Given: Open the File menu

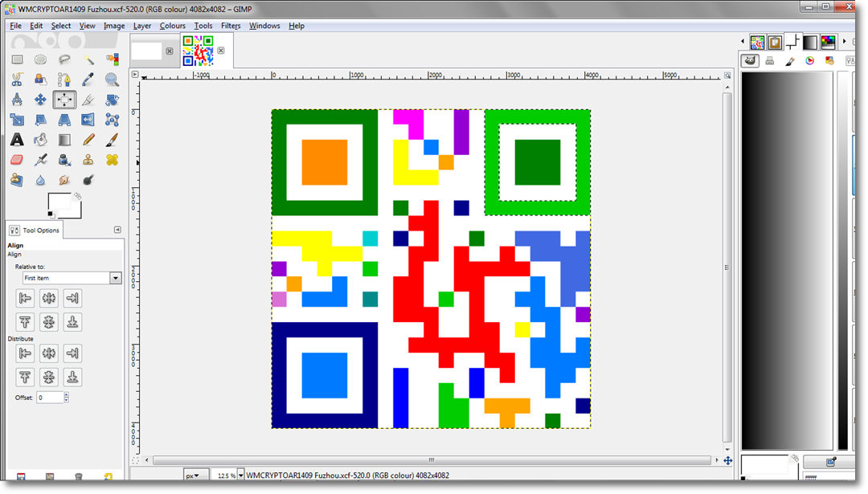Looking at the screenshot, I should pyautogui.click(x=15, y=26).
